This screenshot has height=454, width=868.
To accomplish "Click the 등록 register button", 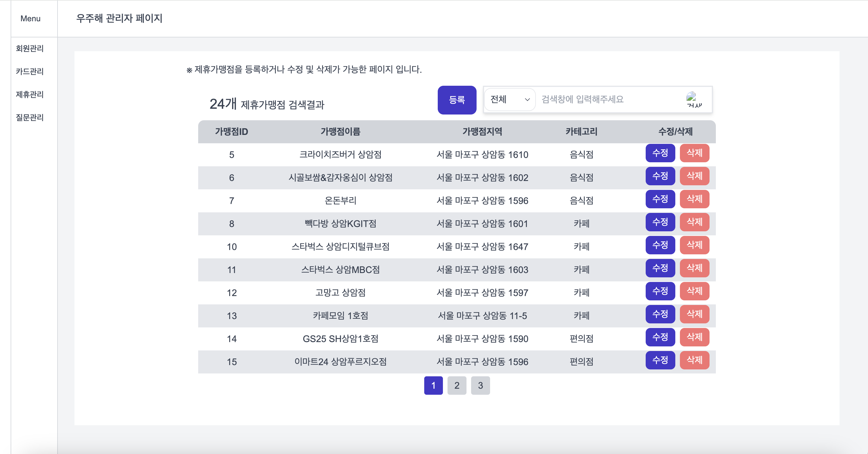I will coord(456,100).
